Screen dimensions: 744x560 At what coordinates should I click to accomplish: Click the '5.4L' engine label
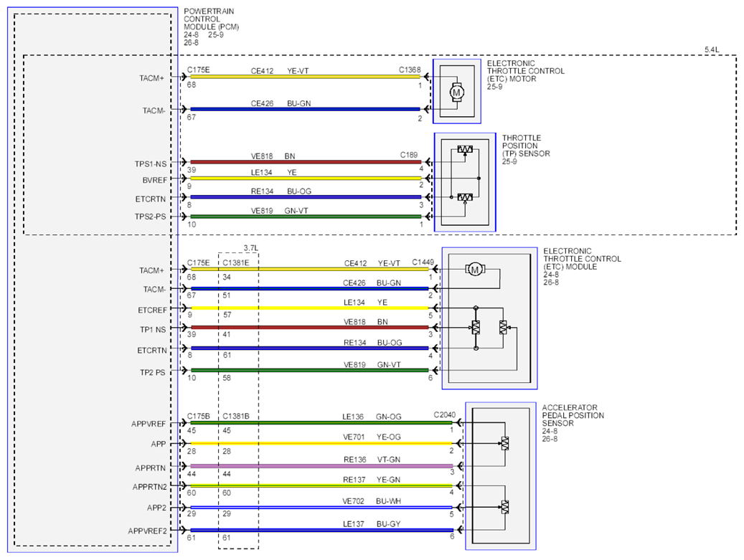click(711, 49)
